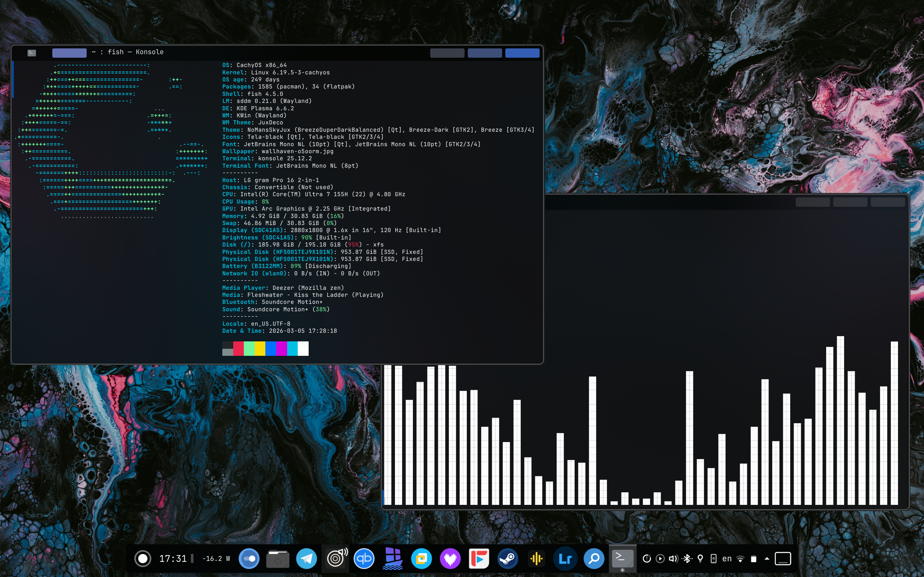924x577 pixels.
Task: Open the circular application launcher menu
Action: pos(143,559)
